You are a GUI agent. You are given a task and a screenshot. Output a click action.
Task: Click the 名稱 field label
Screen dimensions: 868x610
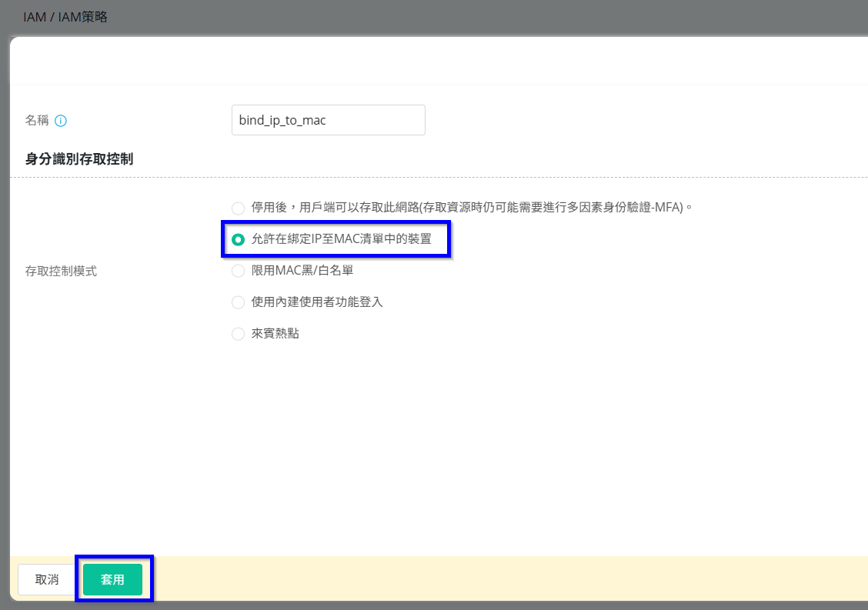[37, 121]
